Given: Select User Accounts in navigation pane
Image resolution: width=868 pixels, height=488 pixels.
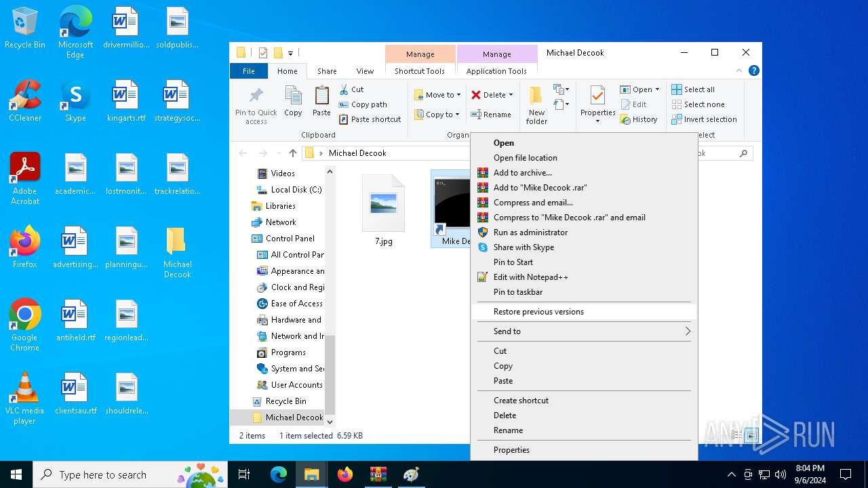Looking at the screenshot, I should pos(296,385).
